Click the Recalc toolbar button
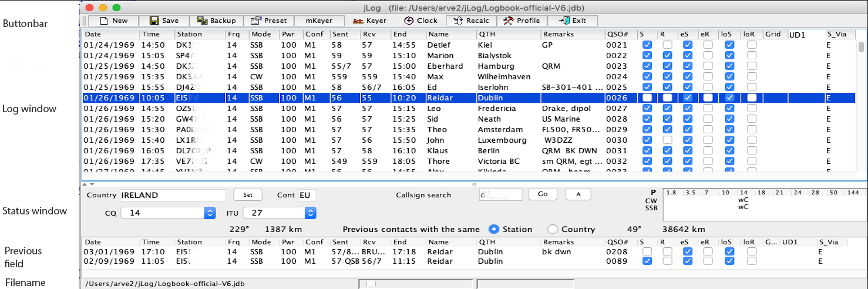This screenshot has width=868, height=289. 472,21
